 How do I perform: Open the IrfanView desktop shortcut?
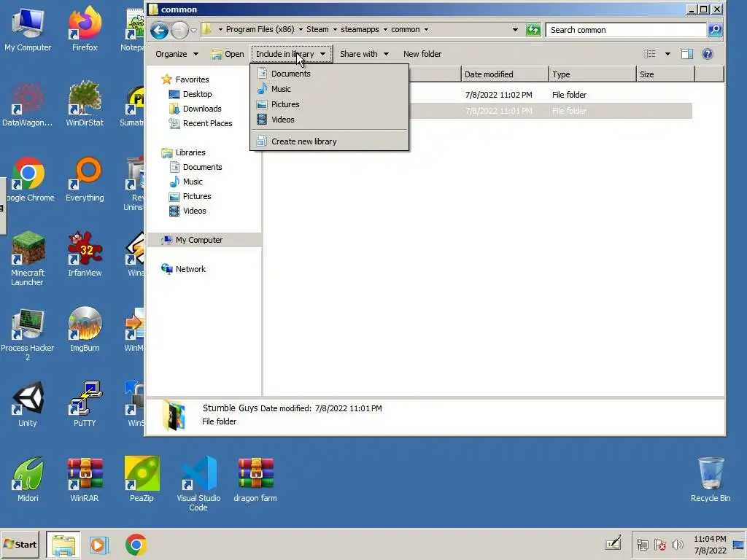[x=85, y=254]
